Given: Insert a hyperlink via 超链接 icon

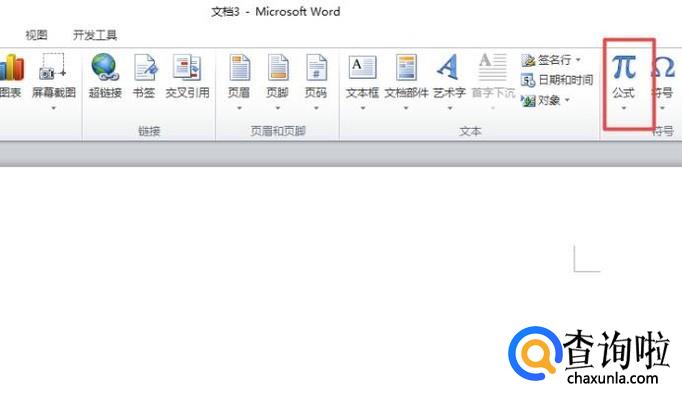Looking at the screenshot, I should pos(105,67).
